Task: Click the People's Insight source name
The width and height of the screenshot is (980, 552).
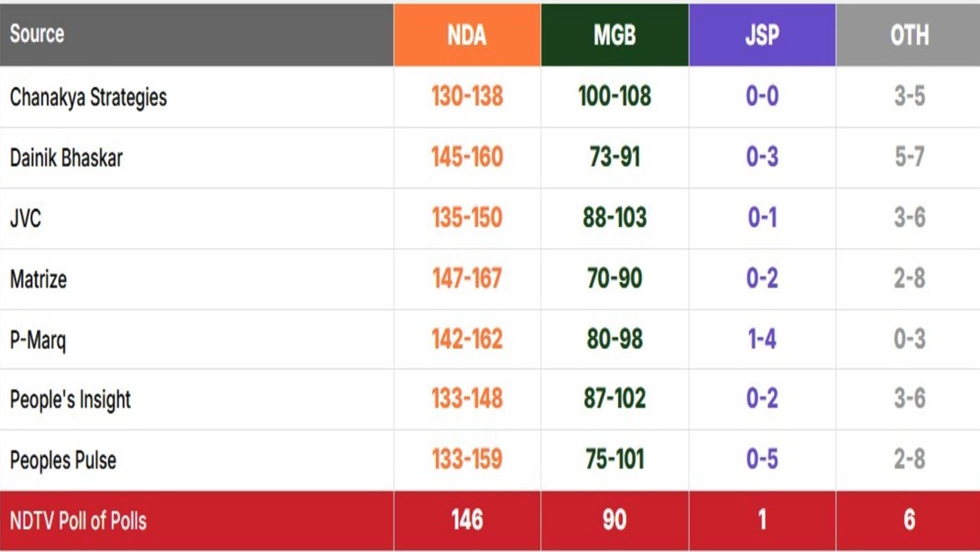Action: [x=71, y=400]
